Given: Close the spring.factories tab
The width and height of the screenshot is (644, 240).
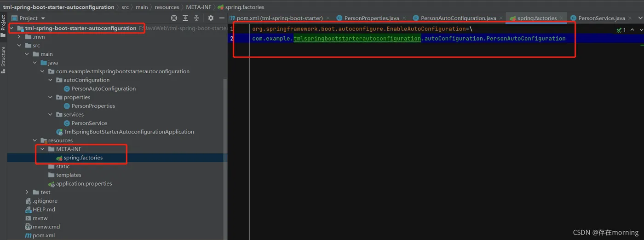Looking at the screenshot, I should click(x=561, y=18).
